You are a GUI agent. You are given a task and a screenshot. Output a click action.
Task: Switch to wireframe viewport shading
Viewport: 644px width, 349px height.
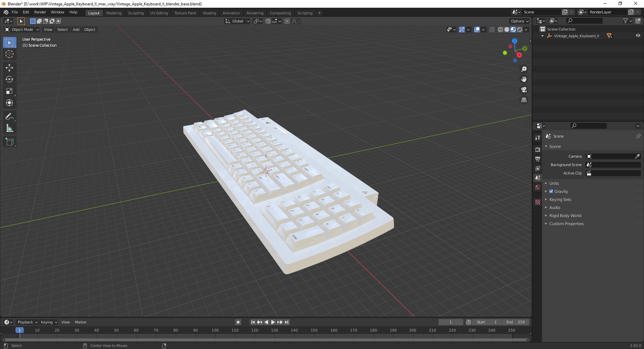point(500,30)
